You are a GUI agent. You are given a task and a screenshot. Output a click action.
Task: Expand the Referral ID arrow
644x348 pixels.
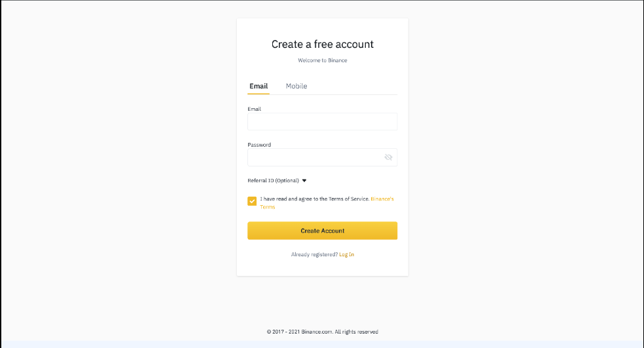tap(304, 181)
